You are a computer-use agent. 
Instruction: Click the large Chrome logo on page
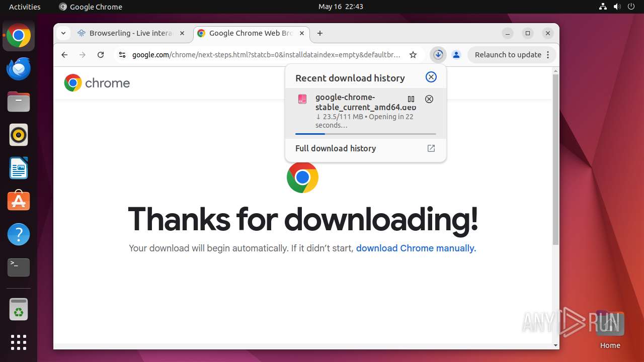click(302, 177)
